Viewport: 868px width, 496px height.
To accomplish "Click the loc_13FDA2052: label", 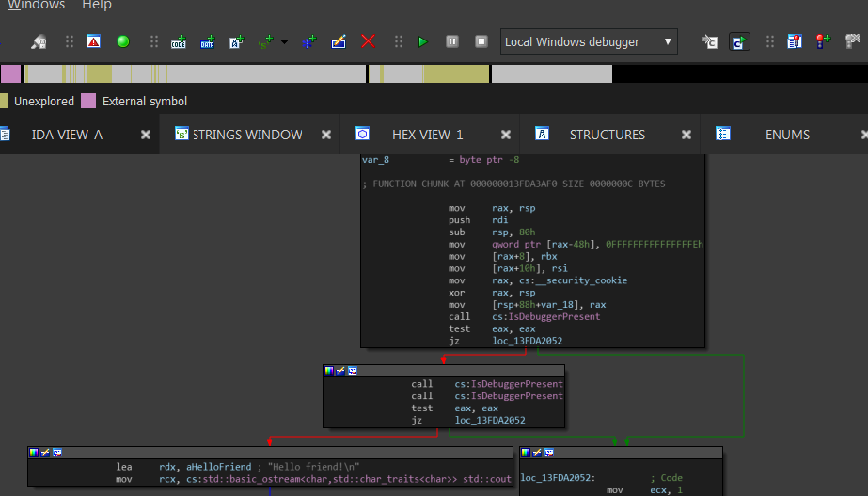I will pos(558,478).
